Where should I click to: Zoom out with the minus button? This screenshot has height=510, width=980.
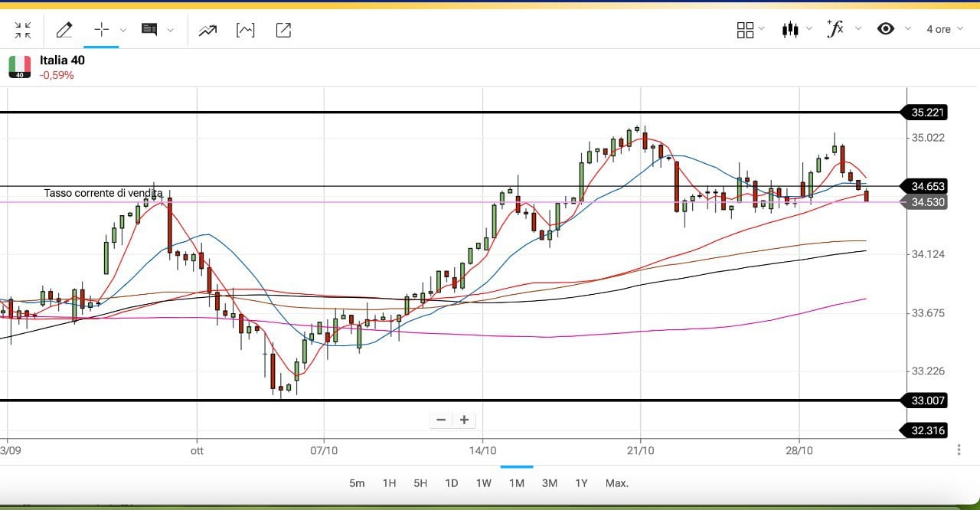coord(441,420)
